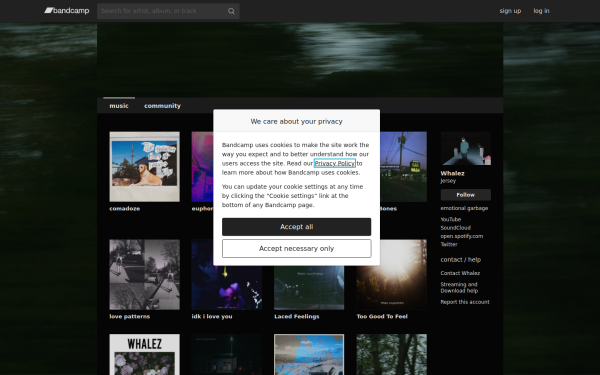Open the YouTube link

[x=451, y=219]
